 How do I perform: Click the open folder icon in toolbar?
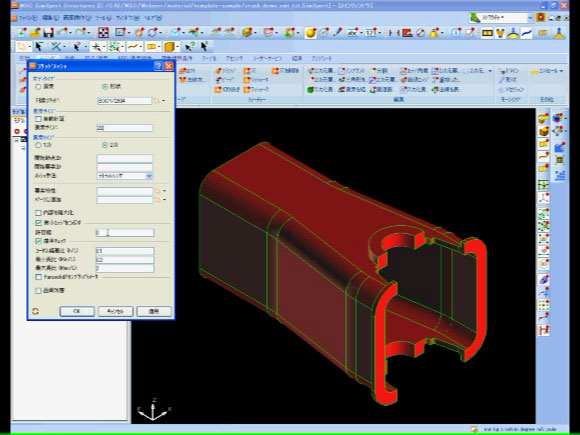(35, 33)
